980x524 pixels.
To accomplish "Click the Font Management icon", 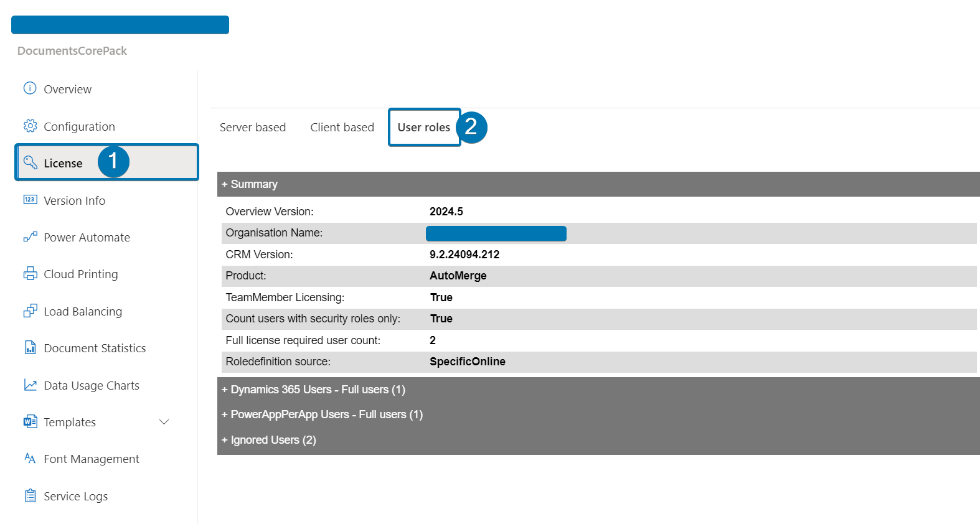I will click(x=30, y=459).
